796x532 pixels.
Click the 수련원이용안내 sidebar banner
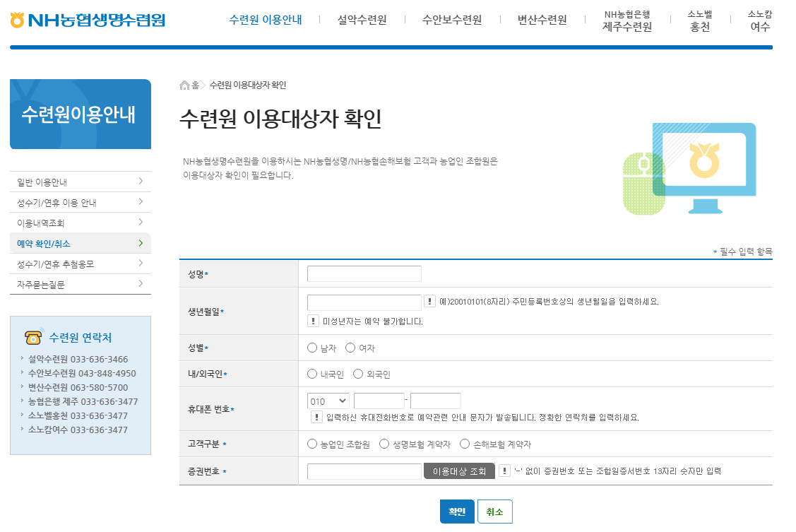pos(81,114)
